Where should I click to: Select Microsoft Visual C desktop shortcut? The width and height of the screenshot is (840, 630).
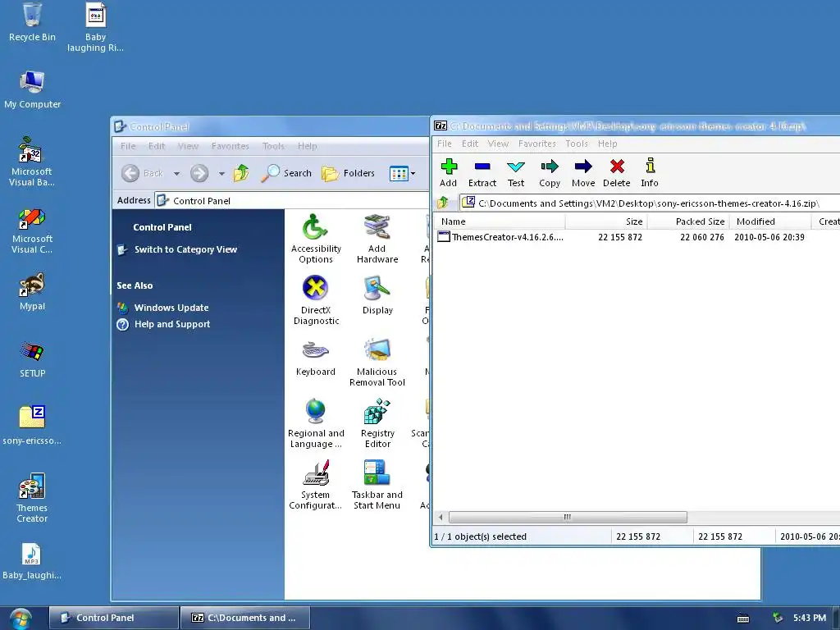click(x=32, y=231)
